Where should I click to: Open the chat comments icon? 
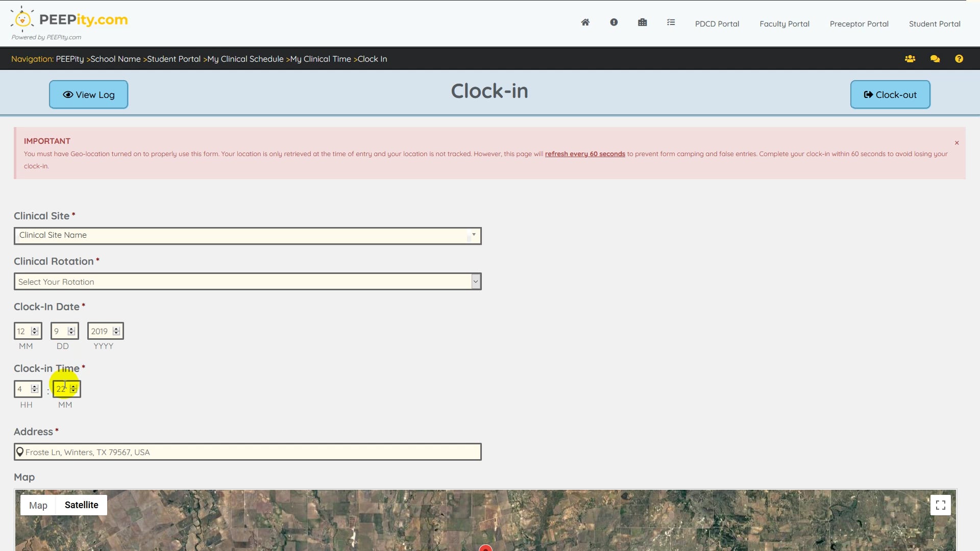point(935,59)
